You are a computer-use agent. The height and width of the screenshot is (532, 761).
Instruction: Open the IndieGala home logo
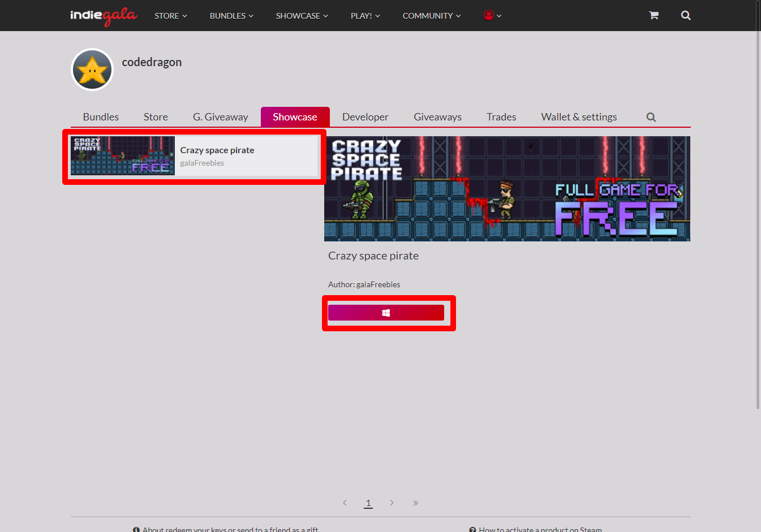[x=104, y=16]
